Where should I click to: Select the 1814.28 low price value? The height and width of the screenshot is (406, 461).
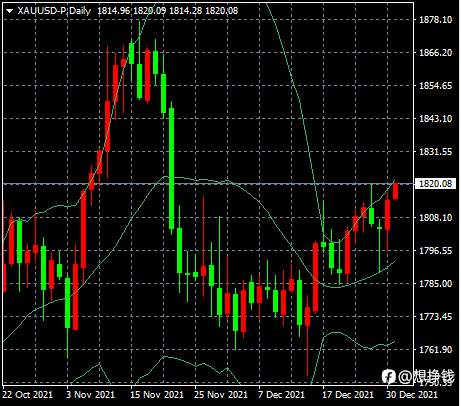(186, 11)
